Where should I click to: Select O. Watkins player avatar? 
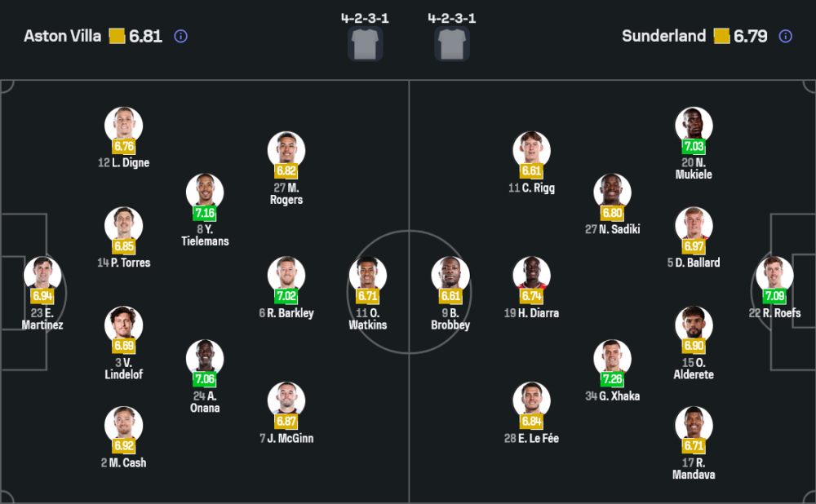367,275
